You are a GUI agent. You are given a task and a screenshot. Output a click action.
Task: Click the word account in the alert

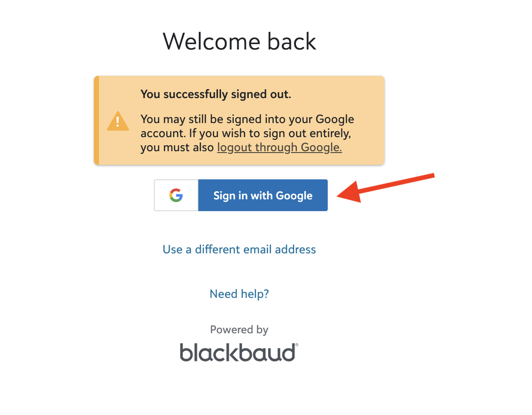163,133
